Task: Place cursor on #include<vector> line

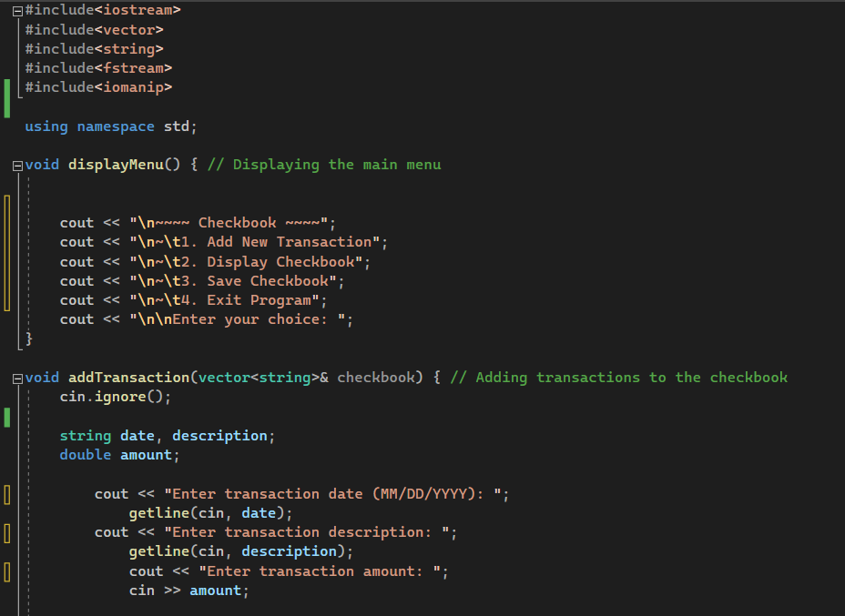Action: 95,30
